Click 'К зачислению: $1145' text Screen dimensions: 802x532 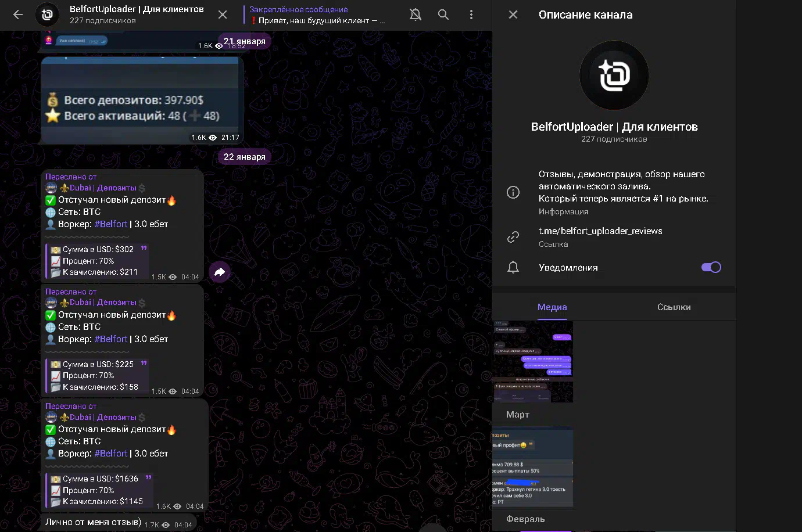point(103,501)
